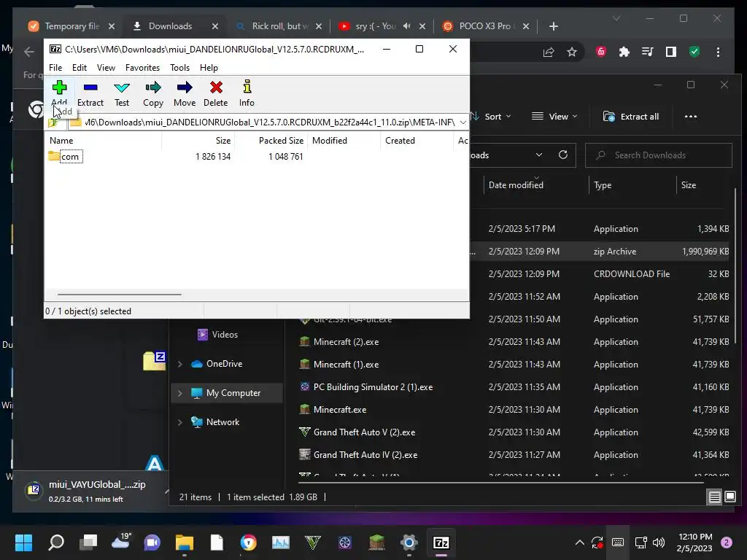Open 7-Zip from the taskbar
Viewport: 747px width, 560px height.
point(441,542)
